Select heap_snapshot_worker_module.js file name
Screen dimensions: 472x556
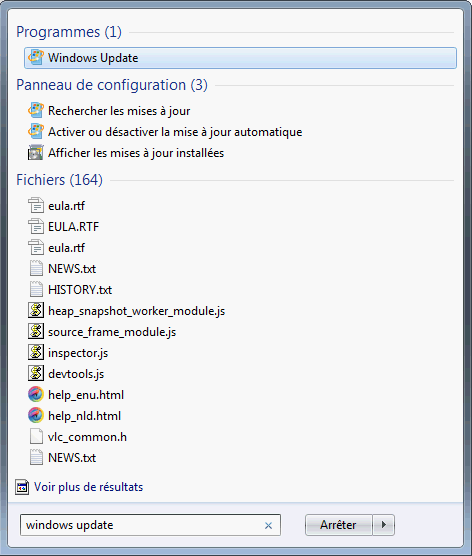pyautogui.click(x=137, y=311)
